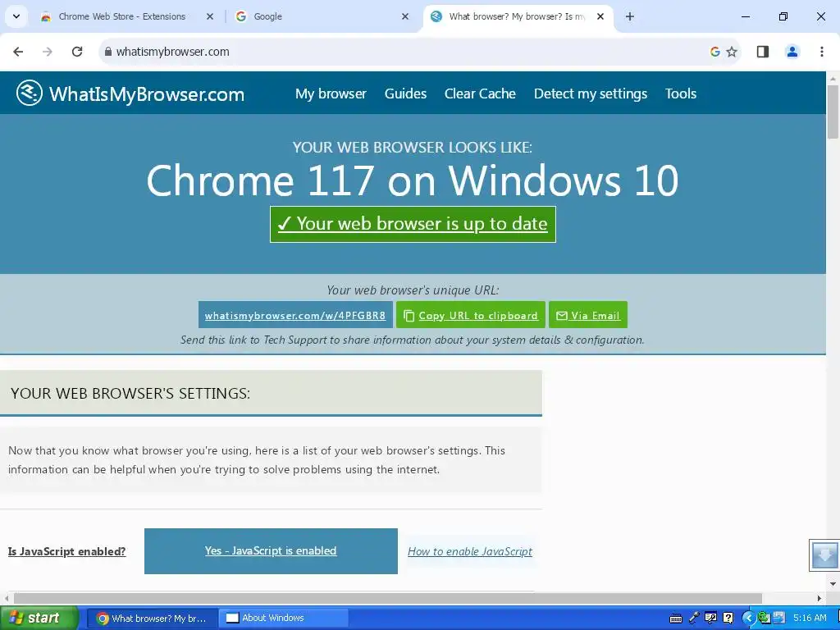Open Detect my settings menu item
This screenshot has height=630, width=840.
point(591,94)
